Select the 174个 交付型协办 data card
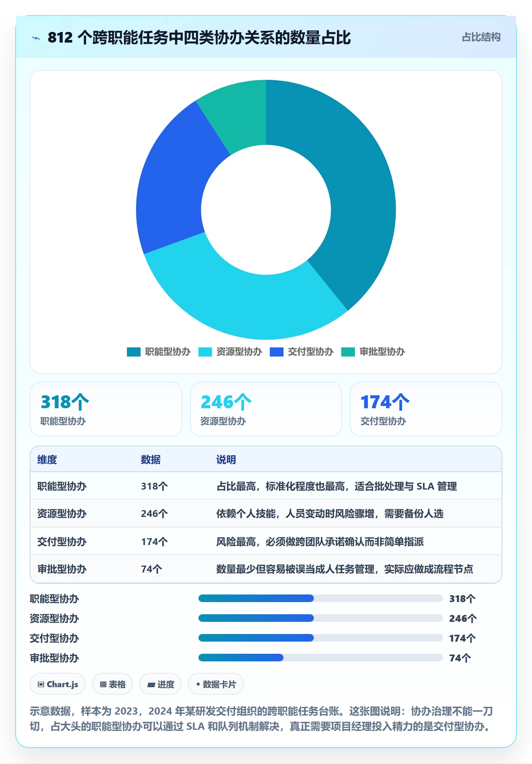 (x=426, y=409)
